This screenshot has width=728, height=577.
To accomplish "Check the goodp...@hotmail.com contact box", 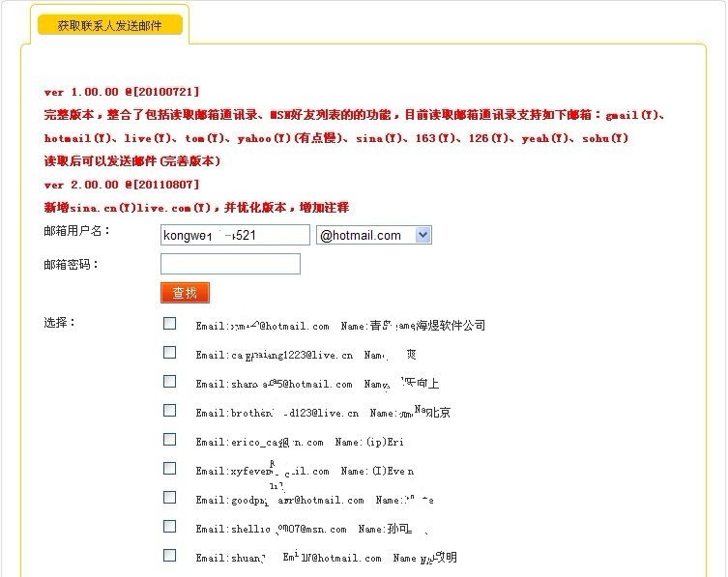I will (x=169, y=497).
